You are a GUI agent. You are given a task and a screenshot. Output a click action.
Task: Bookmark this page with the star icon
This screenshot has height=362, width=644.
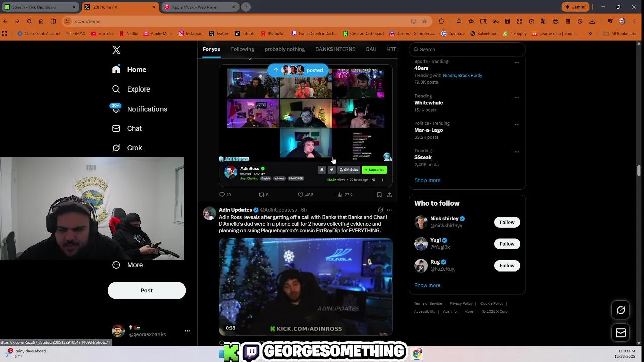(x=424, y=21)
